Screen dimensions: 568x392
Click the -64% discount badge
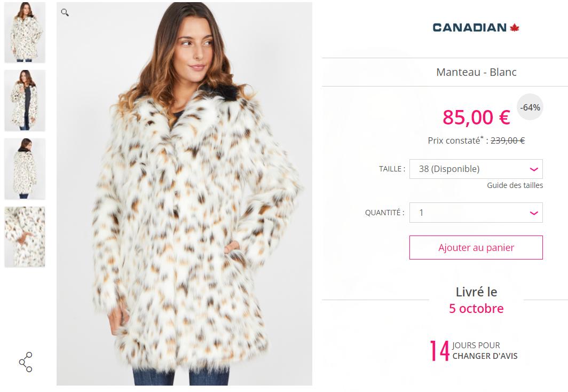[530, 107]
